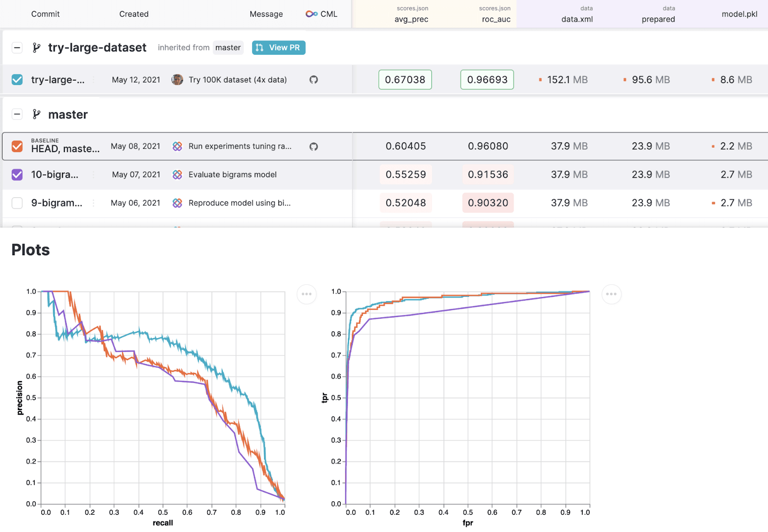Open drag handle menu on 10-bigra row
Viewport: 768px width, 532px height.
point(94,175)
